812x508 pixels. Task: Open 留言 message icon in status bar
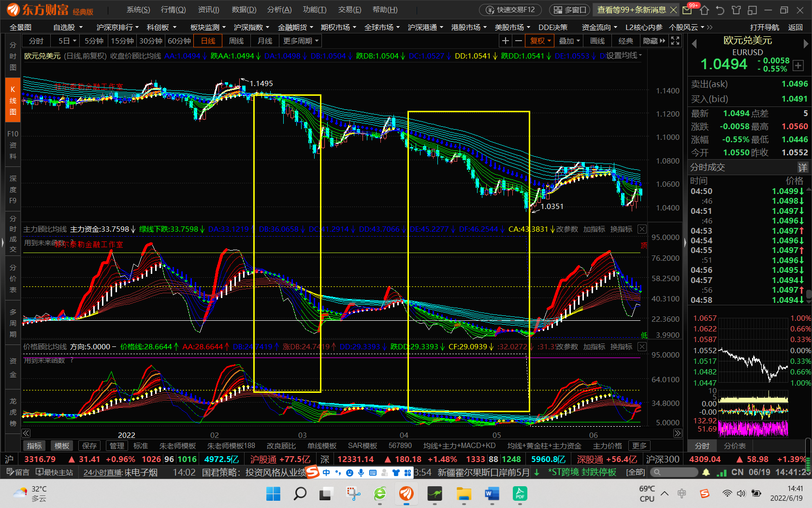point(18,472)
